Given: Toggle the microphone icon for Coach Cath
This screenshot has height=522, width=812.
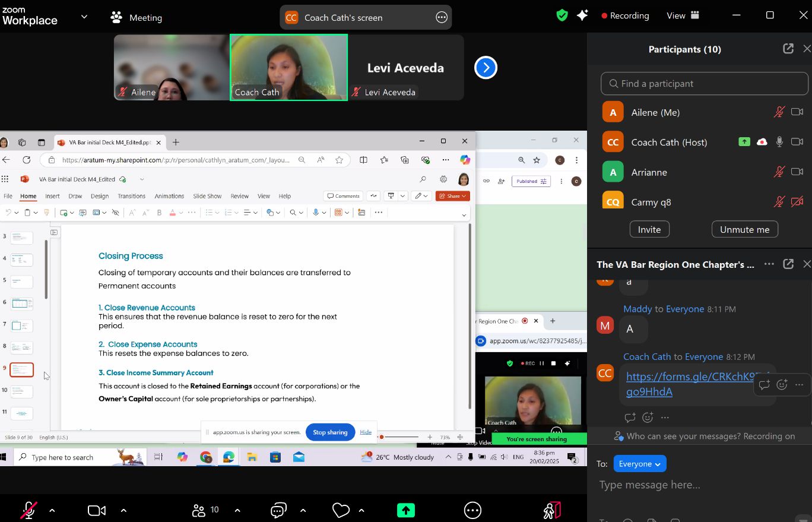Looking at the screenshot, I should [x=779, y=142].
